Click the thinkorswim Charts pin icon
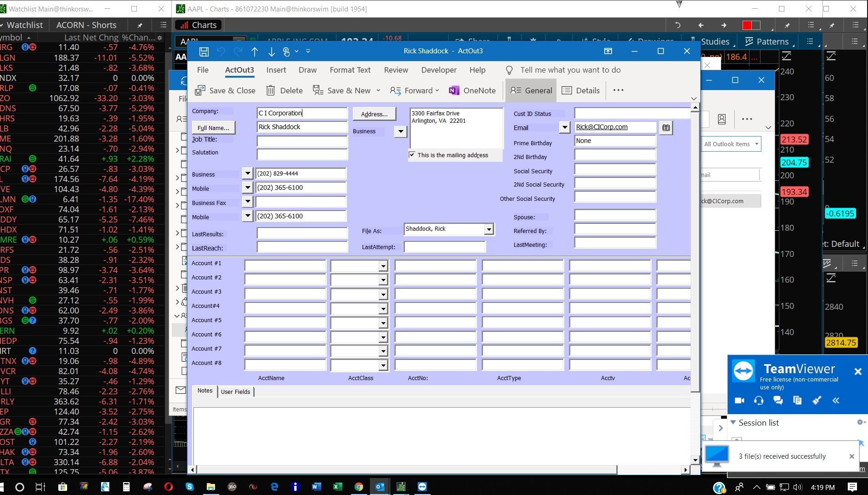 [787, 25]
